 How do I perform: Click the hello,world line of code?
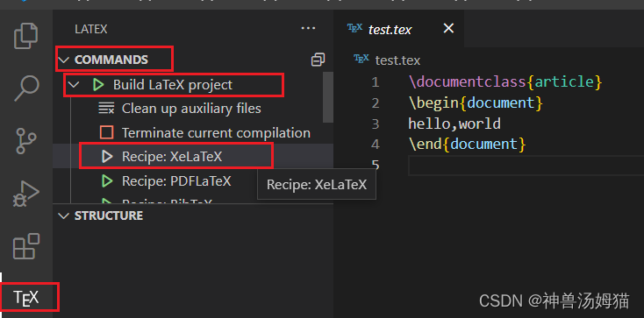tap(454, 124)
